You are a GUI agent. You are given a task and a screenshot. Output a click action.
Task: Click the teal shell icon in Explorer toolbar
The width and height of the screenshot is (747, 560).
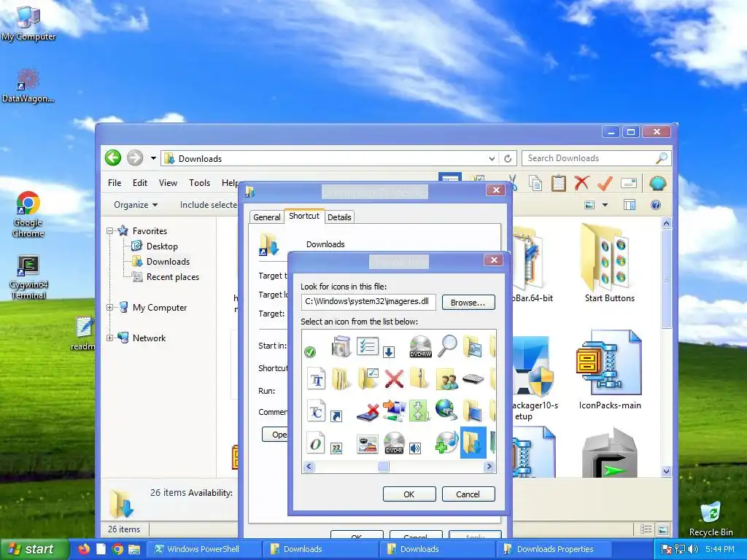[x=658, y=183]
